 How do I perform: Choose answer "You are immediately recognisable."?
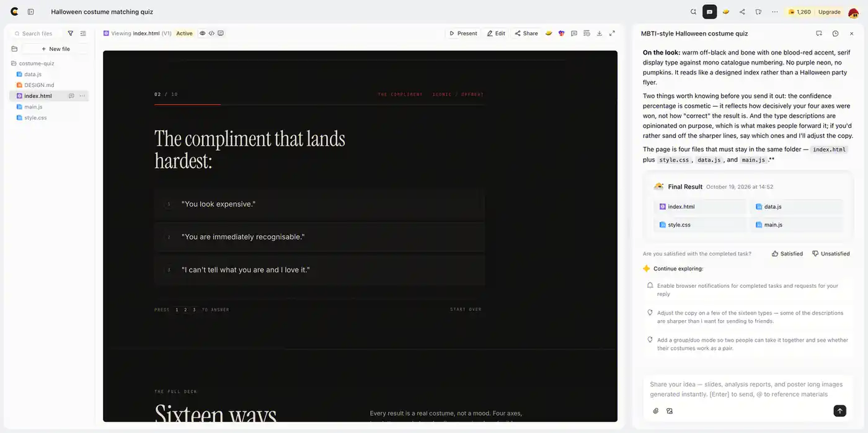319,237
